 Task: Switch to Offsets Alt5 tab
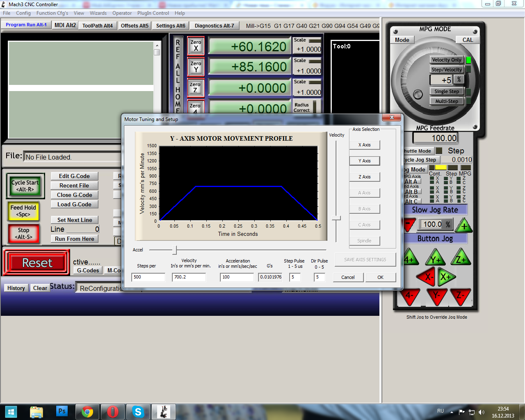tap(135, 25)
